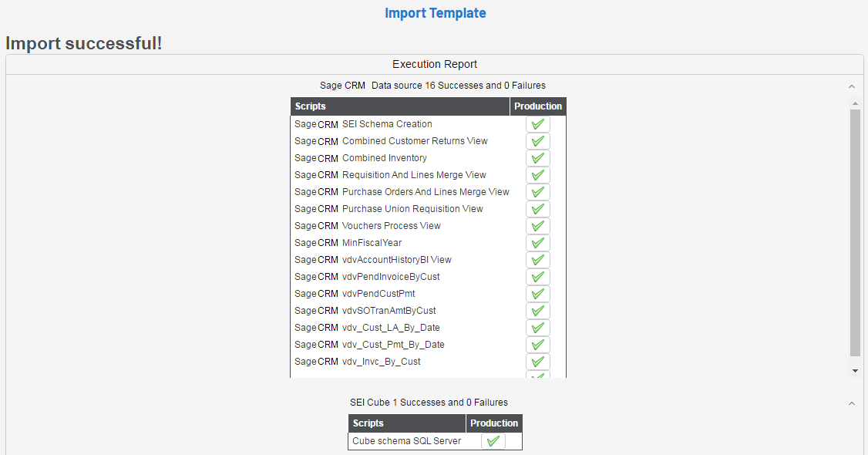Click the checkmark beside Combined Customer Returns View
This screenshot has height=455, width=868.
pyautogui.click(x=538, y=141)
